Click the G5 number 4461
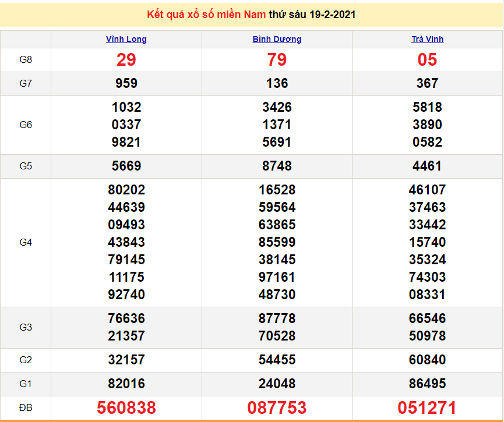The image size is (504, 422). coord(427,166)
